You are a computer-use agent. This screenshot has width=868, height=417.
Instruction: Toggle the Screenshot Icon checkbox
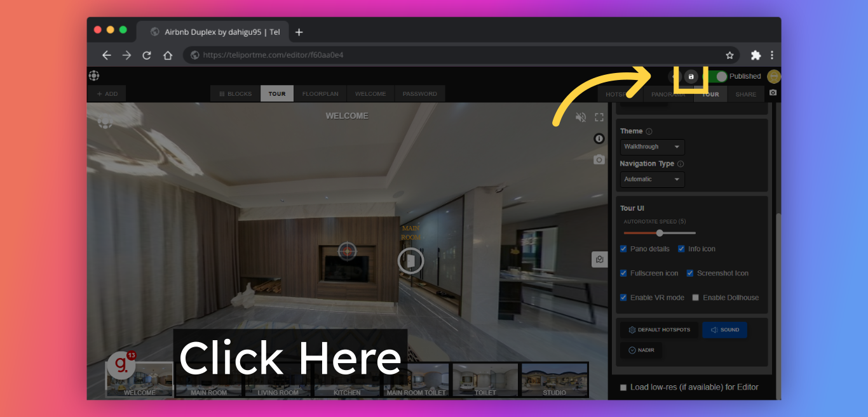pos(690,273)
